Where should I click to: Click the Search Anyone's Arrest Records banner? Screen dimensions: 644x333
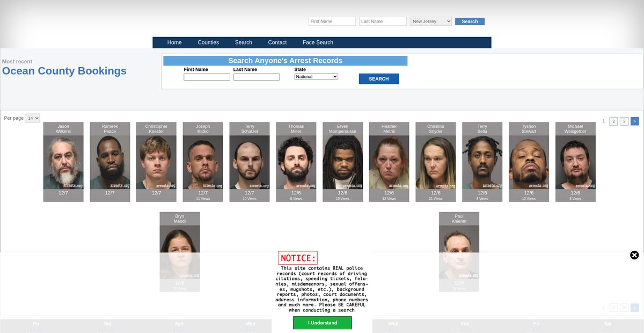tap(285, 61)
